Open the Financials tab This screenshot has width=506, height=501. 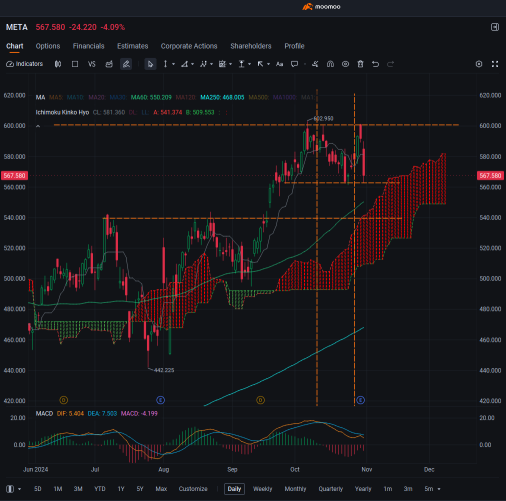pos(89,46)
